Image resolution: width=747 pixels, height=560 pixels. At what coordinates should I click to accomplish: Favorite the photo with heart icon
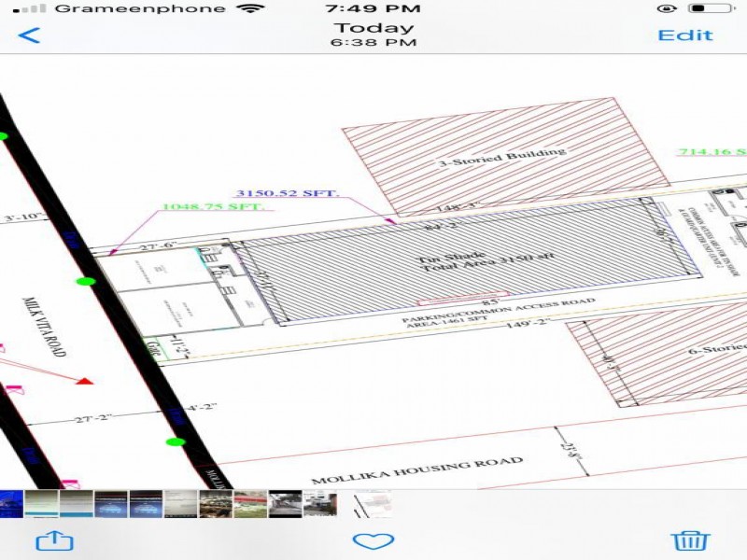(x=373, y=540)
